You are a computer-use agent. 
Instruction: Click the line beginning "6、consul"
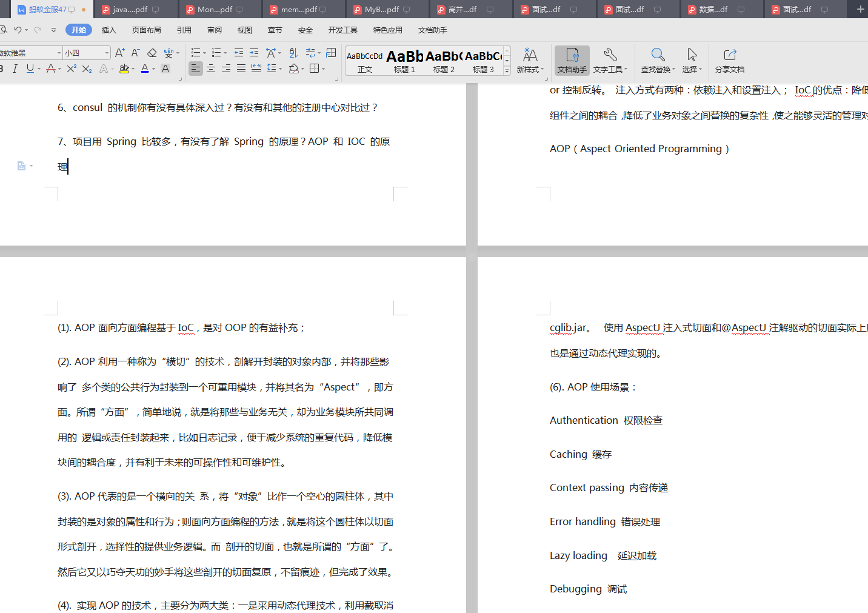pos(218,107)
